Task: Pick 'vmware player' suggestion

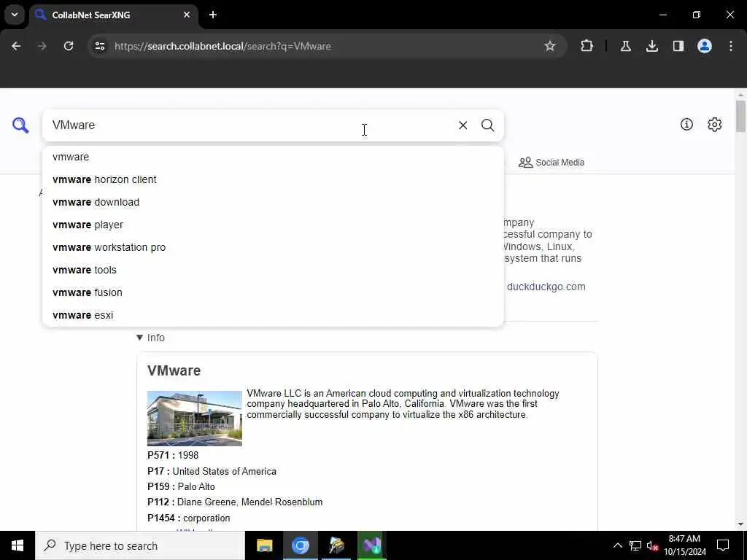Action: click(x=273, y=225)
